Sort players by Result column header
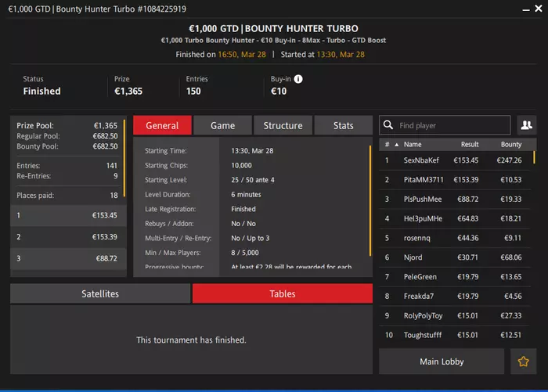The height and width of the screenshot is (392, 548). [x=470, y=144]
